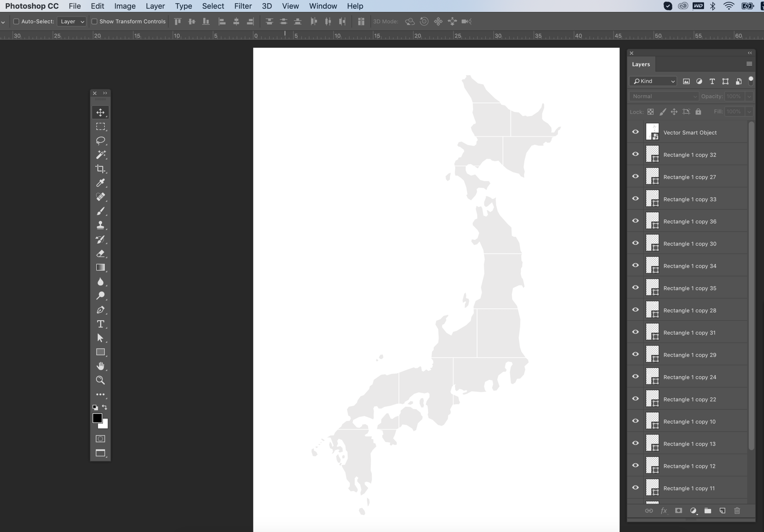Add a layer mask
Viewport: 764px width, 532px height.
(x=678, y=511)
